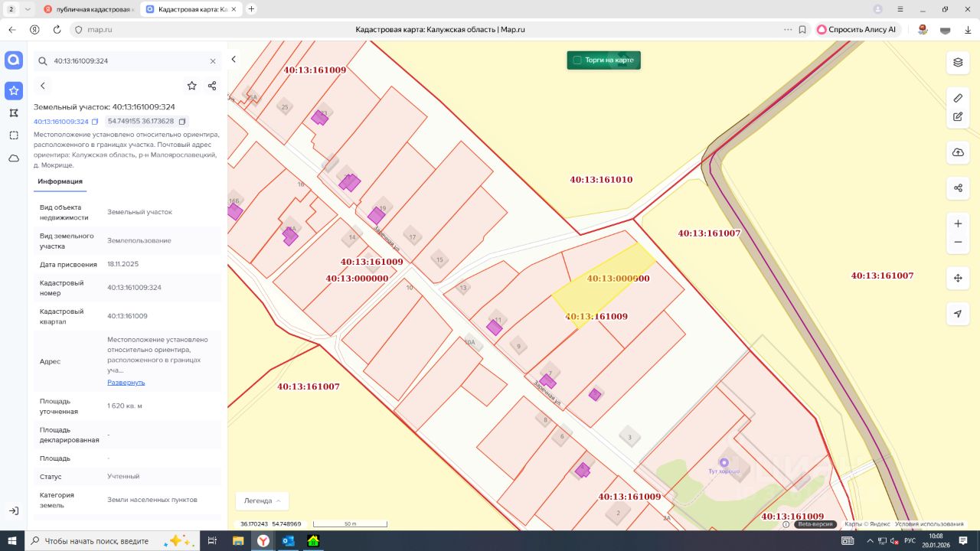
Task: Click the search magnifier icon
Action: coord(43,61)
